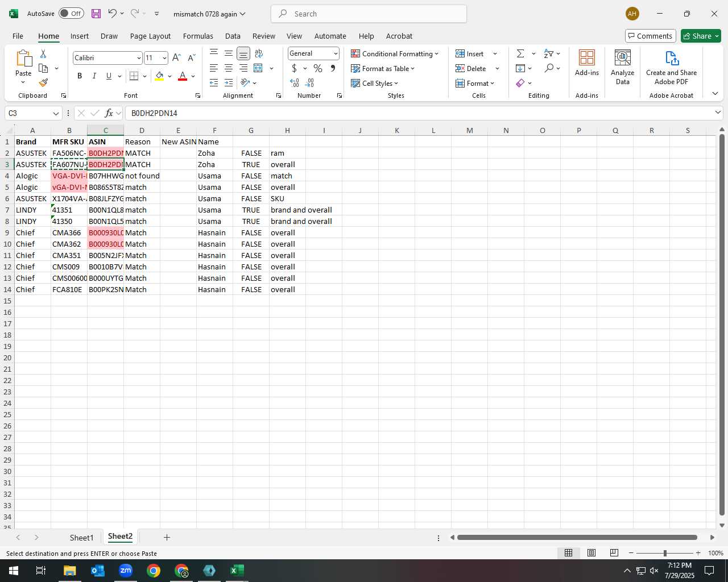Select the Format Painter brush

pyautogui.click(x=43, y=83)
